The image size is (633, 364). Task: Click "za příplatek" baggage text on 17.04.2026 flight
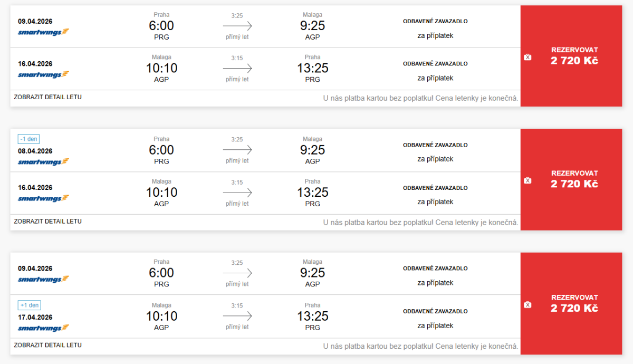click(435, 326)
